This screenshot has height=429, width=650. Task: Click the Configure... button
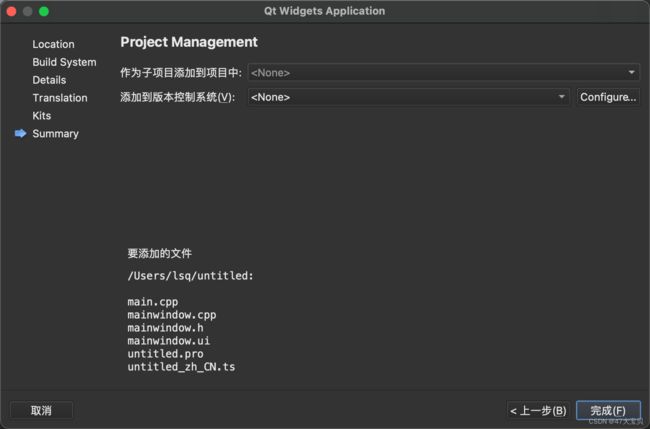point(608,97)
